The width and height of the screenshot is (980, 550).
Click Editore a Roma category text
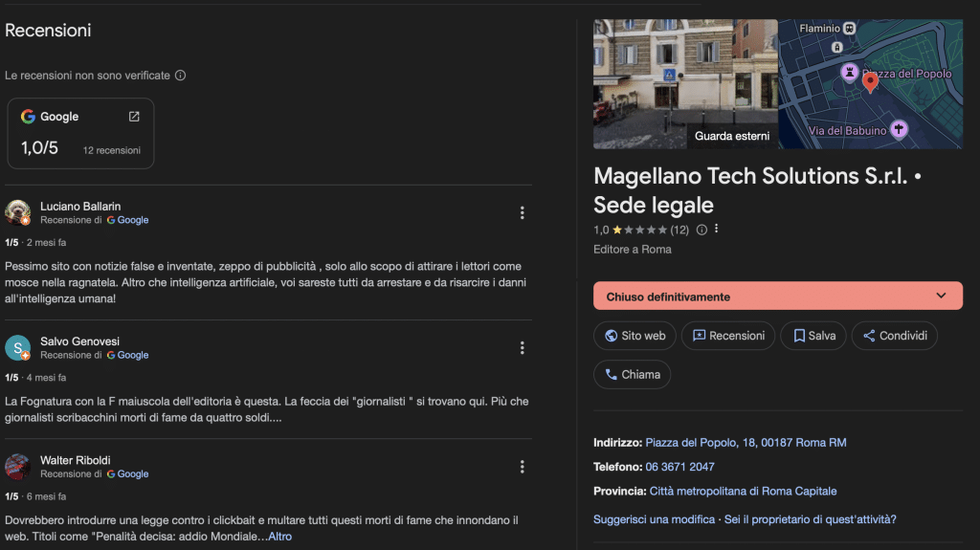point(632,250)
